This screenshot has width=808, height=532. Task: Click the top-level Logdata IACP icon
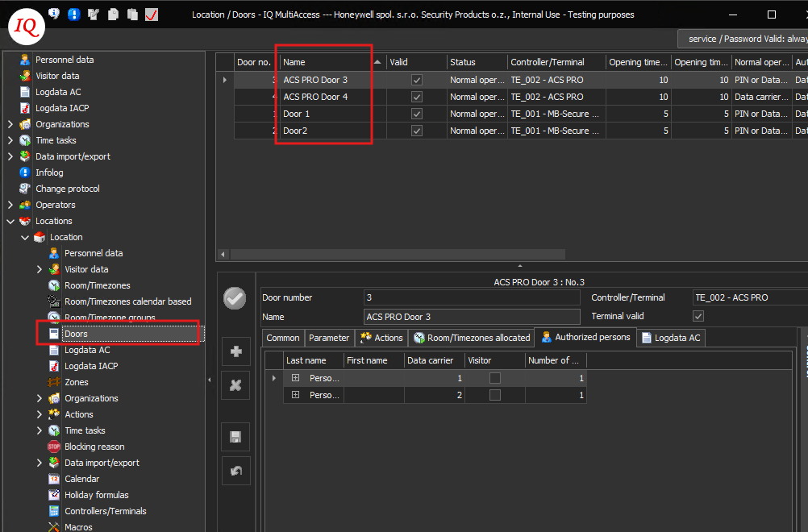pos(25,108)
